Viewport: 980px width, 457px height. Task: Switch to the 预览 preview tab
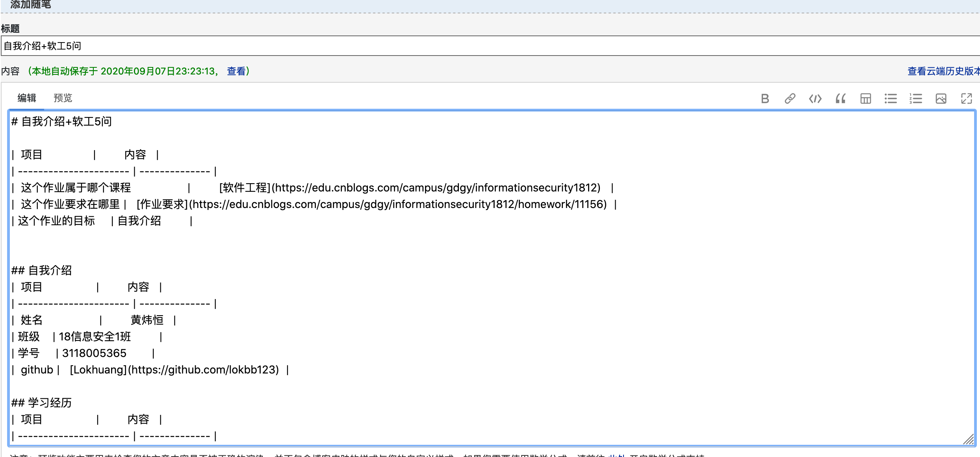click(63, 98)
